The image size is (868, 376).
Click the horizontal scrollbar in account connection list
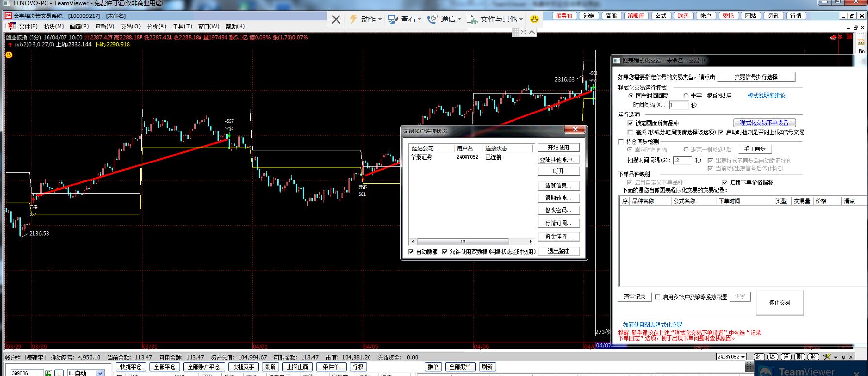click(463, 241)
